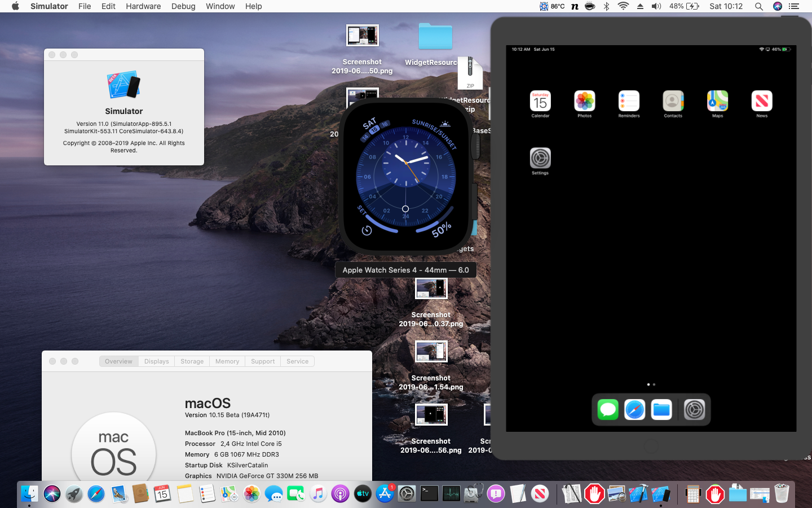Click the volume icon in menu bar

pyautogui.click(x=656, y=6)
